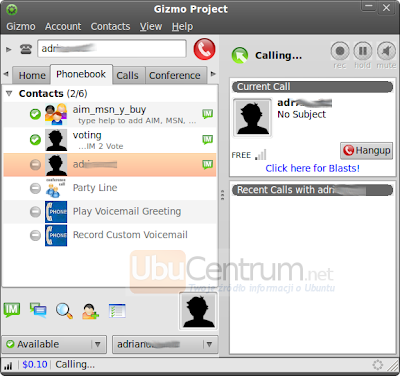This screenshot has height=376, width=400.
Task: Click the Recent Calls header bar
Action: [312, 190]
